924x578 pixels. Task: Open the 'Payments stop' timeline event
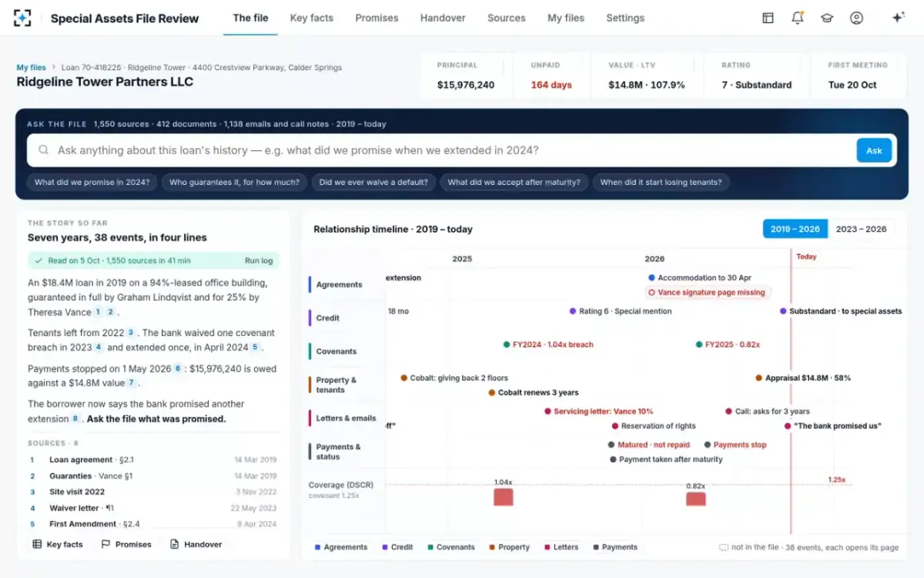[735, 445]
